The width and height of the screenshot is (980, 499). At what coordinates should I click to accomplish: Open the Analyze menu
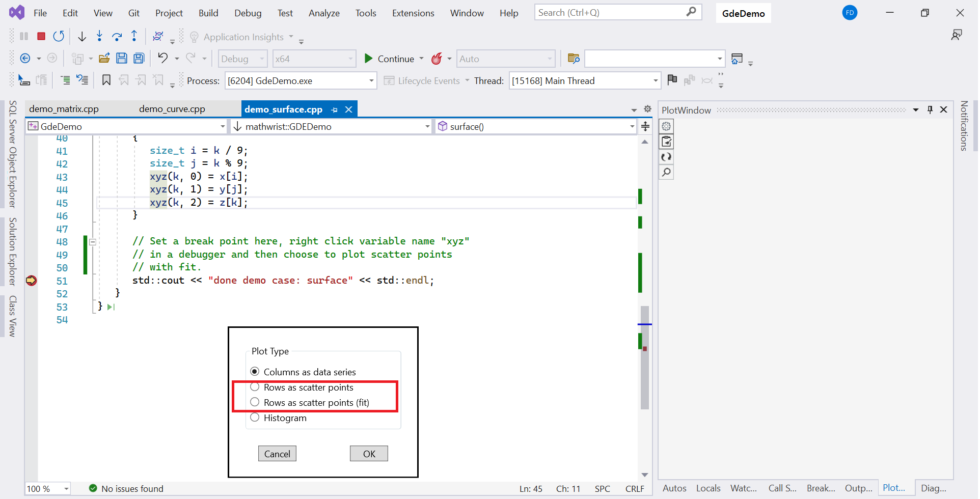(x=324, y=13)
